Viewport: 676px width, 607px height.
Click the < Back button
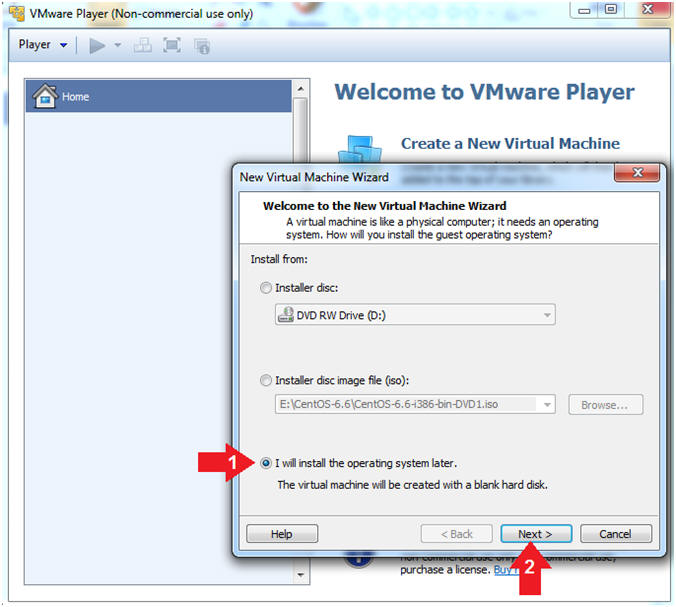click(x=457, y=534)
